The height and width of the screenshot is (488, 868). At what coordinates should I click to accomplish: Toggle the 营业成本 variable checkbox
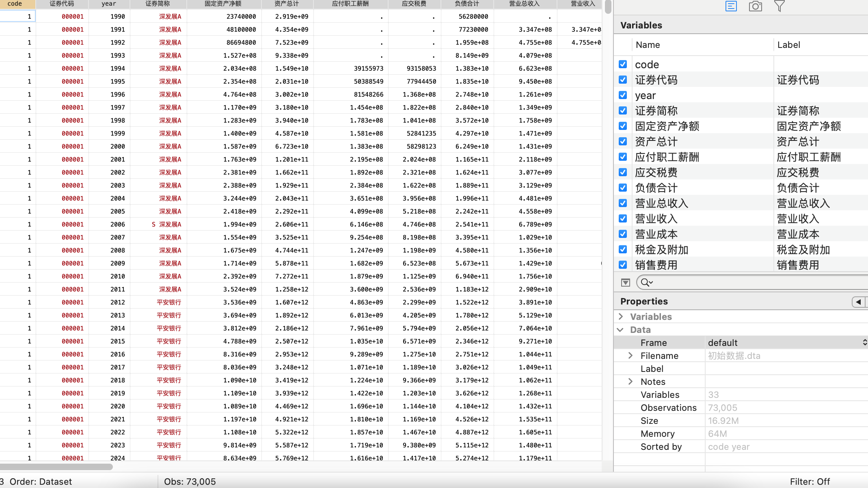tap(623, 234)
